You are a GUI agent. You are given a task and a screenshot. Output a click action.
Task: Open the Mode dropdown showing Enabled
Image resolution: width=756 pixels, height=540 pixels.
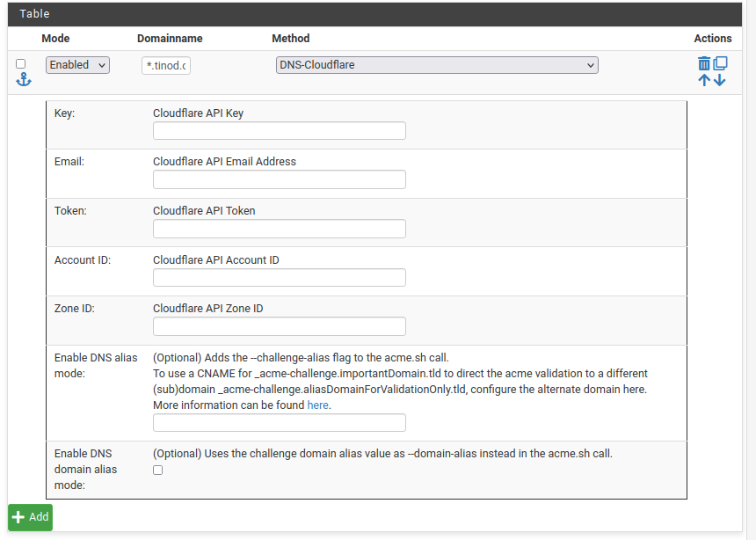pyautogui.click(x=77, y=65)
